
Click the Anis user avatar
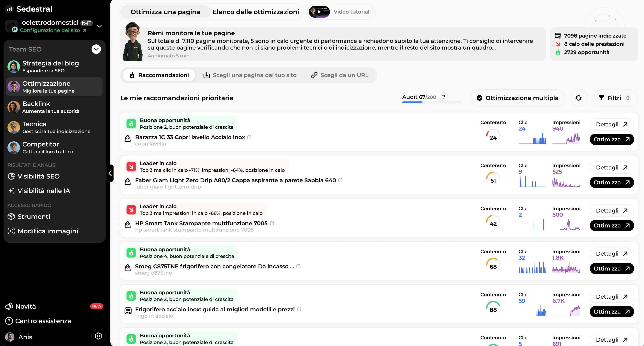10,337
